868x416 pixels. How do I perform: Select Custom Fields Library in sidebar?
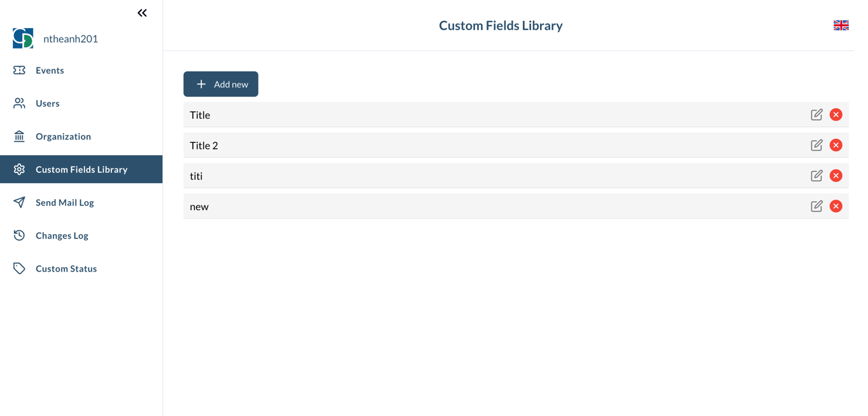coord(82,169)
